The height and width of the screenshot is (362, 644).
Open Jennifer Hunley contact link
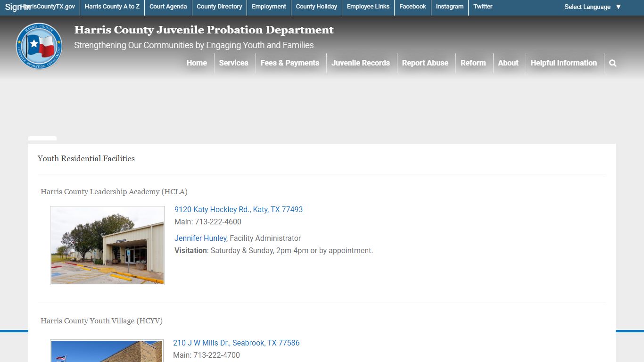click(x=200, y=239)
